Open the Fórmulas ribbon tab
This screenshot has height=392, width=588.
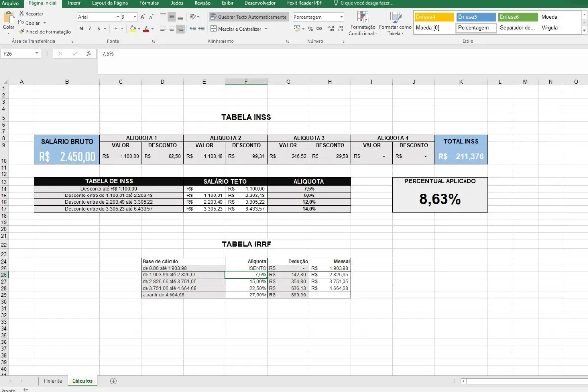coord(149,3)
